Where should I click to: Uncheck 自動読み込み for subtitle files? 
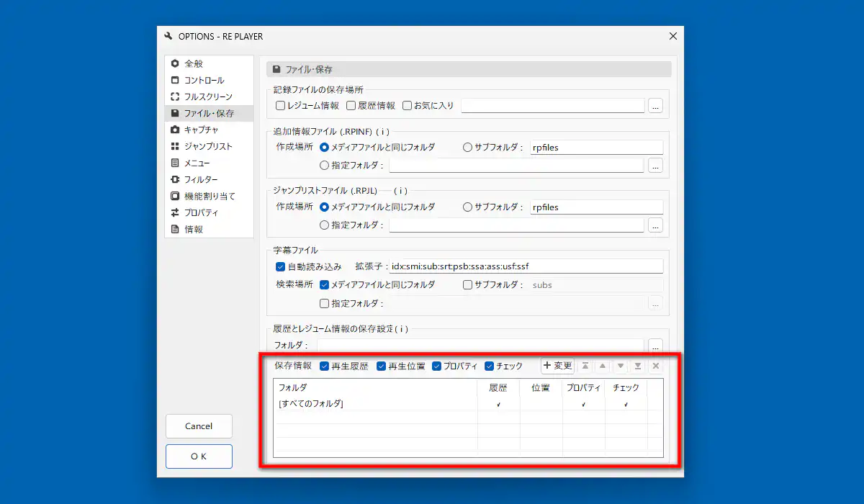click(x=281, y=266)
